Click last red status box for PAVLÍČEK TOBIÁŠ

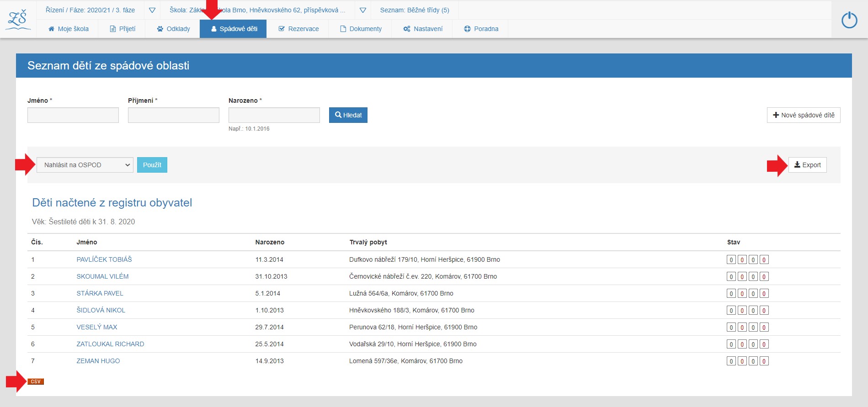click(x=764, y=260)
